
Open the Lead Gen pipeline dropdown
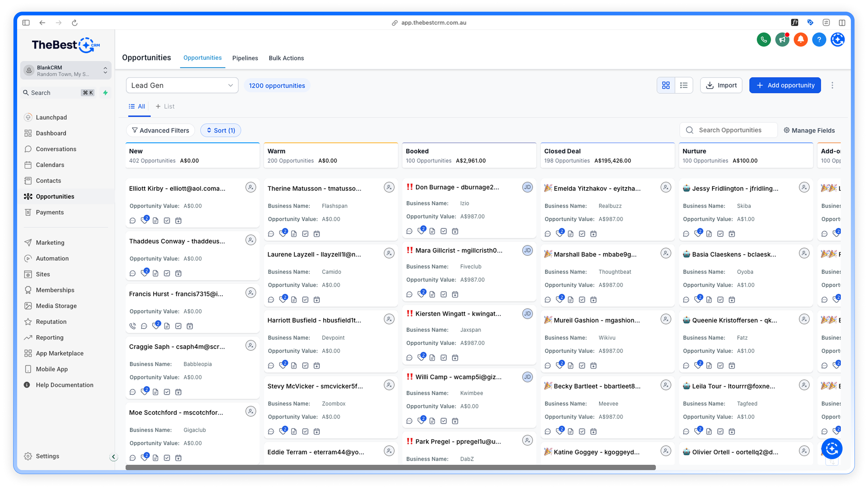(x=182, y=85)
